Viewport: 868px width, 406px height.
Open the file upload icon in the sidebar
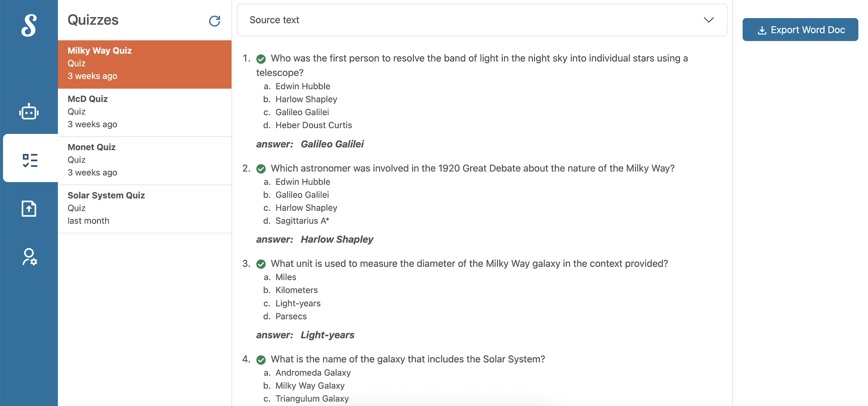coord(29,208)
